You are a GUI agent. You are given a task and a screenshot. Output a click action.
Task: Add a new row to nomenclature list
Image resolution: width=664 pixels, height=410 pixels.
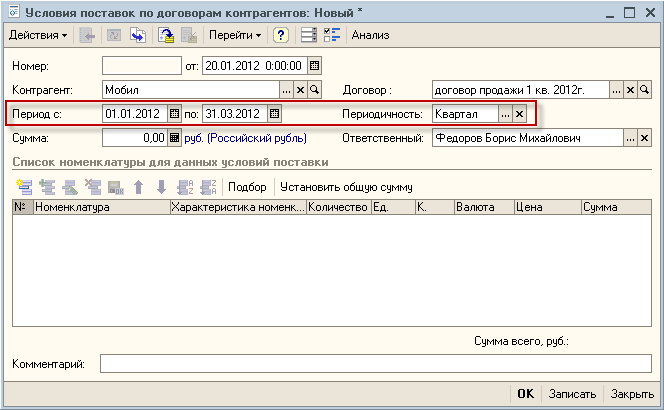pos(24,187)
